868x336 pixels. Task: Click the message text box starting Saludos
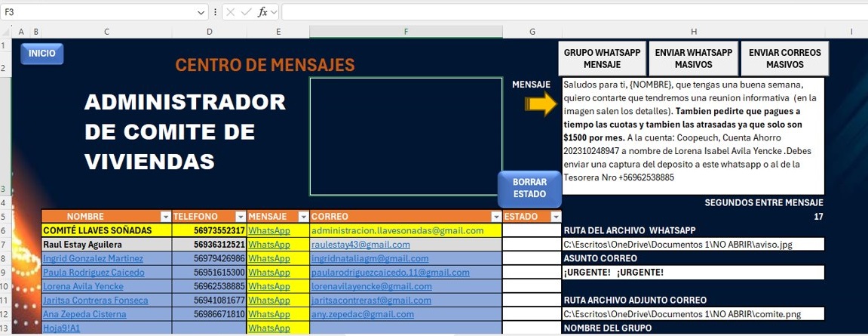(693, 136)
